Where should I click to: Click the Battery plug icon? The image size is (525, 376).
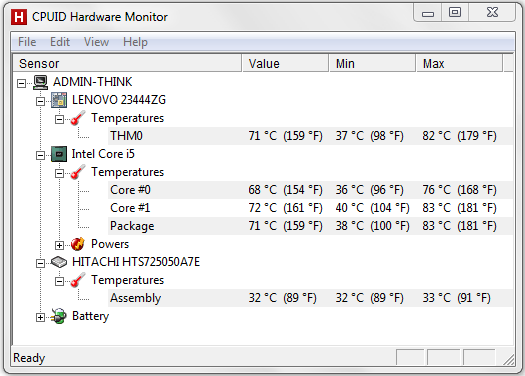pos(59,316)
